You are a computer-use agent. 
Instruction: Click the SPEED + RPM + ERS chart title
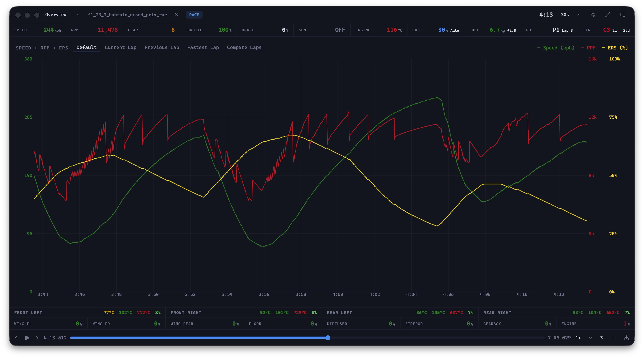coord(42,48)
